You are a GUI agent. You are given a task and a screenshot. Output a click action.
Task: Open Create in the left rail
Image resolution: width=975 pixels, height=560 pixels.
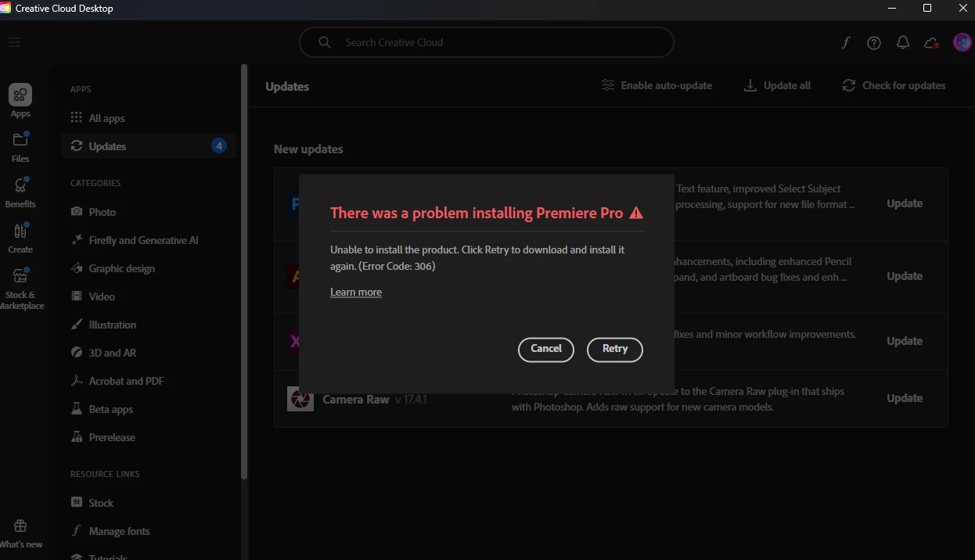pyautogui.click(x=20, y=238)
